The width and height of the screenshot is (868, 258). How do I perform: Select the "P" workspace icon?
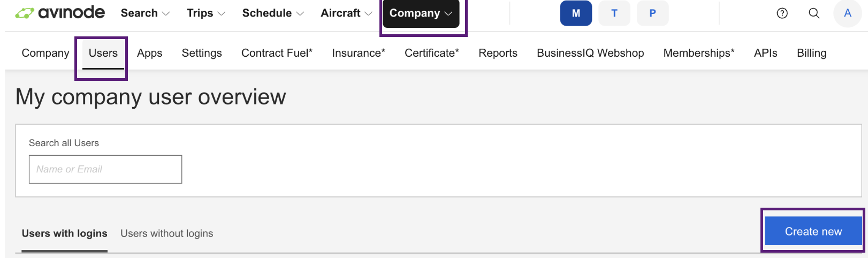pos(652,13)
